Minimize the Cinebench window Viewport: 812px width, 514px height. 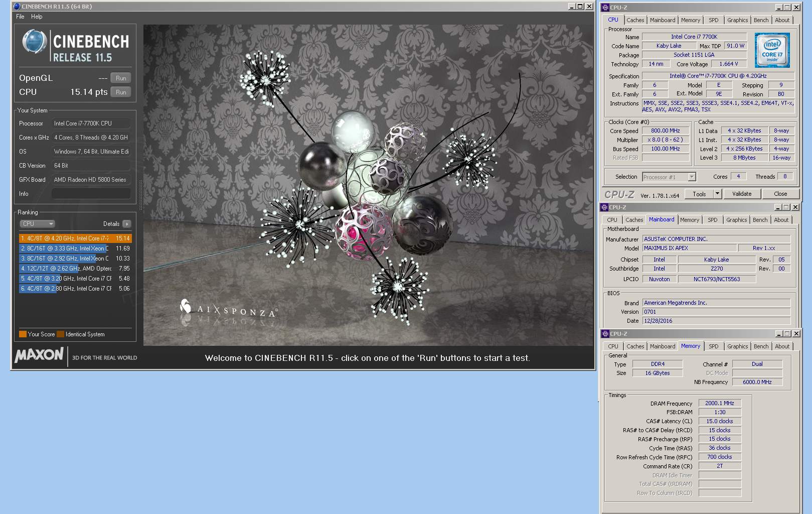(x=572, y=7)
